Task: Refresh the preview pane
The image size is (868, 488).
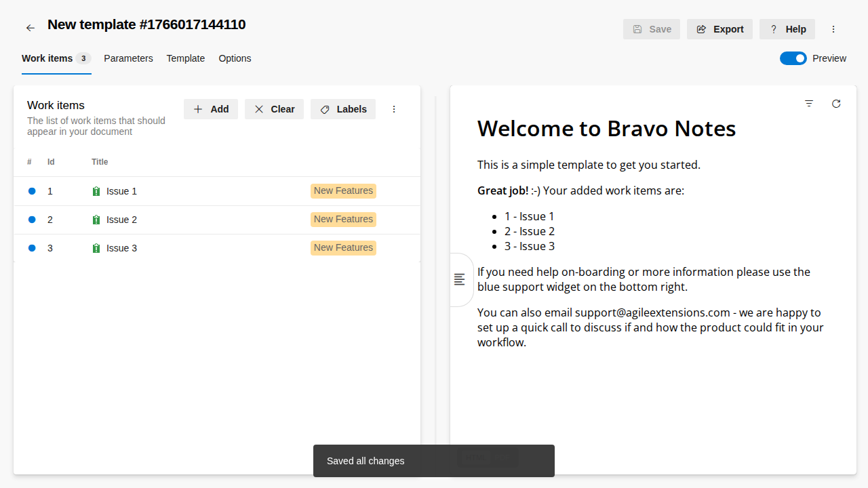Action: 836,104
